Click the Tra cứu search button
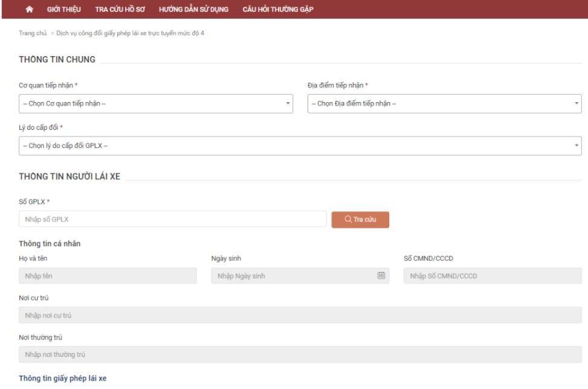Image resolution: width=588 pixels, height=389 pixels. 360,220
